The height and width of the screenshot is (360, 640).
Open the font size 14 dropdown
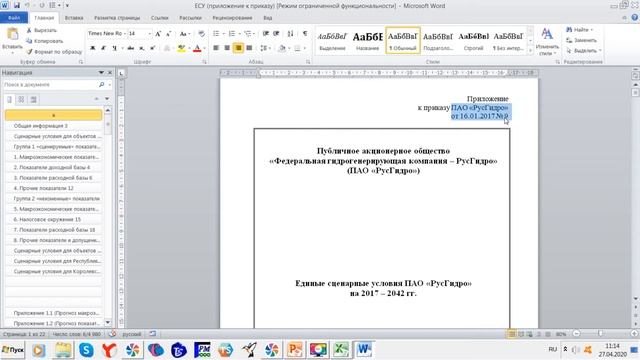149,33
